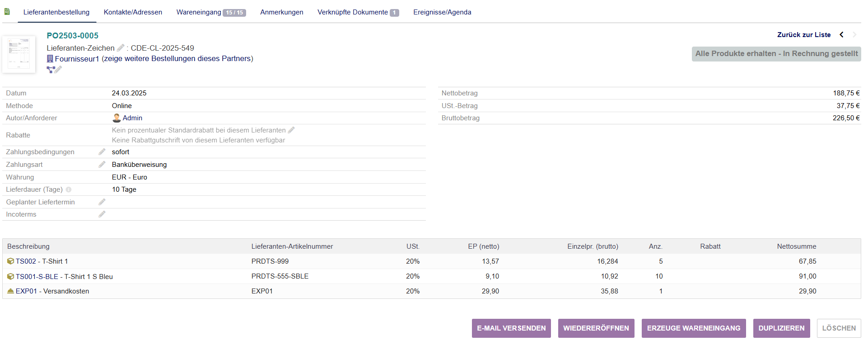Image resolution: width=868 pixels, height=350 pixels.
Task: Click ERZEUGE WARENEINGANG button
Action: tap(693, 328)
